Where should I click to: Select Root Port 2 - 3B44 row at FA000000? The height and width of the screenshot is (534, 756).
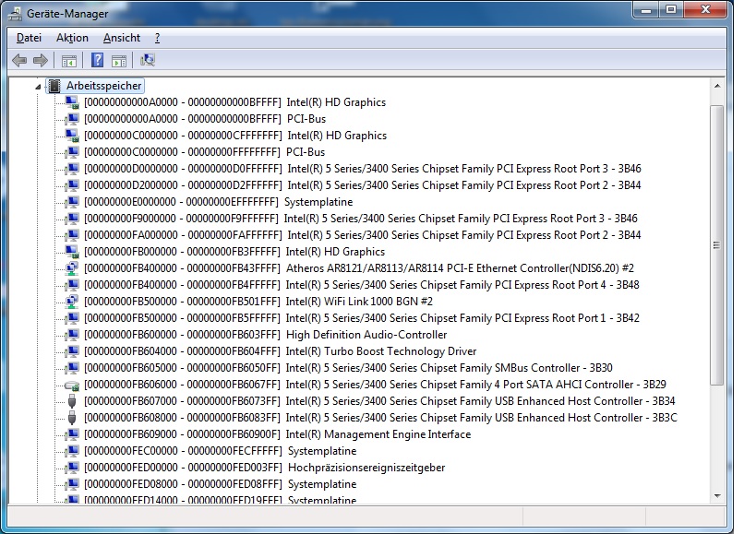click(363, 235)
